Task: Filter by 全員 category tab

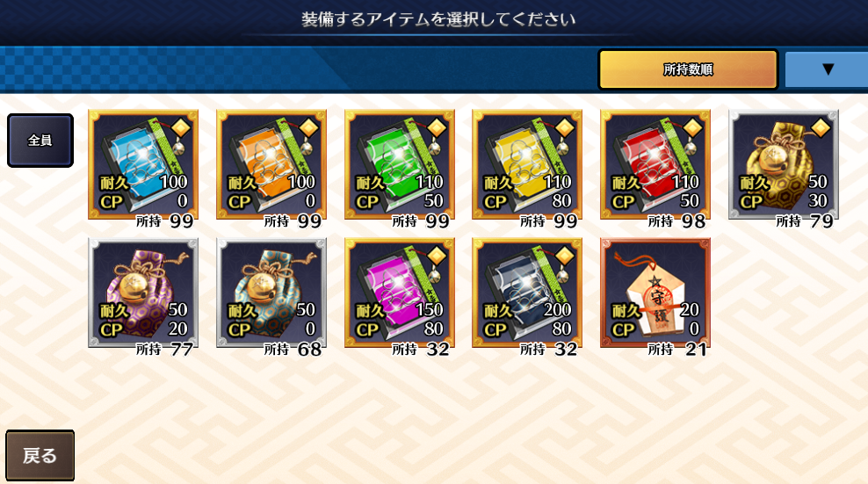Action: [x=40, y=141]
